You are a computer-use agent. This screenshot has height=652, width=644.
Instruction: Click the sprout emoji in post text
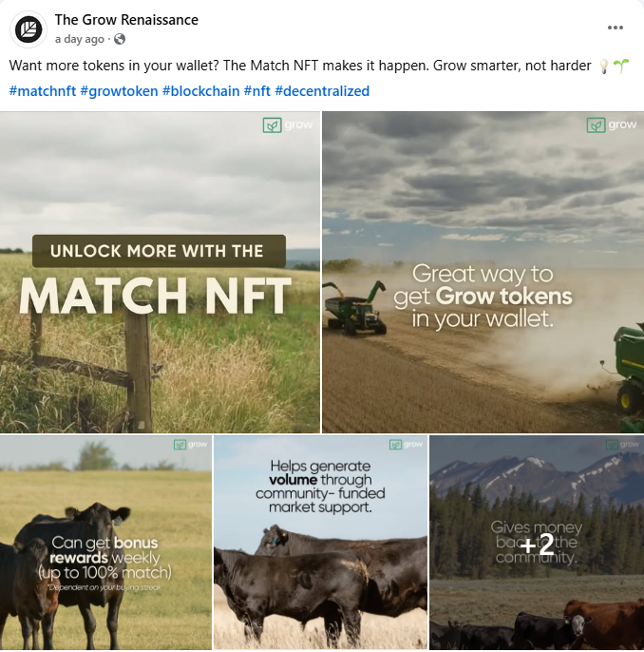pyautogui.click(x=621, y=66)
